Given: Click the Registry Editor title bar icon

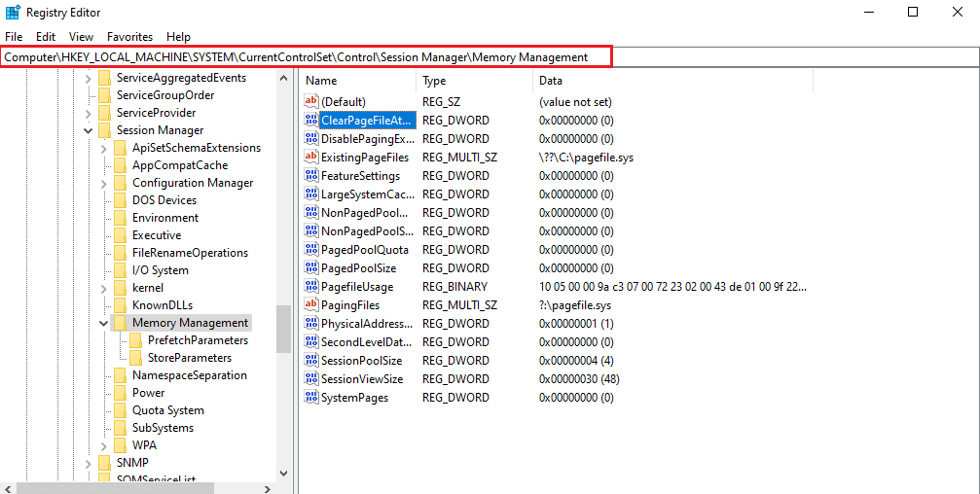Looking at the screenshot, I should pyautogui.click(x=13, y=13).
